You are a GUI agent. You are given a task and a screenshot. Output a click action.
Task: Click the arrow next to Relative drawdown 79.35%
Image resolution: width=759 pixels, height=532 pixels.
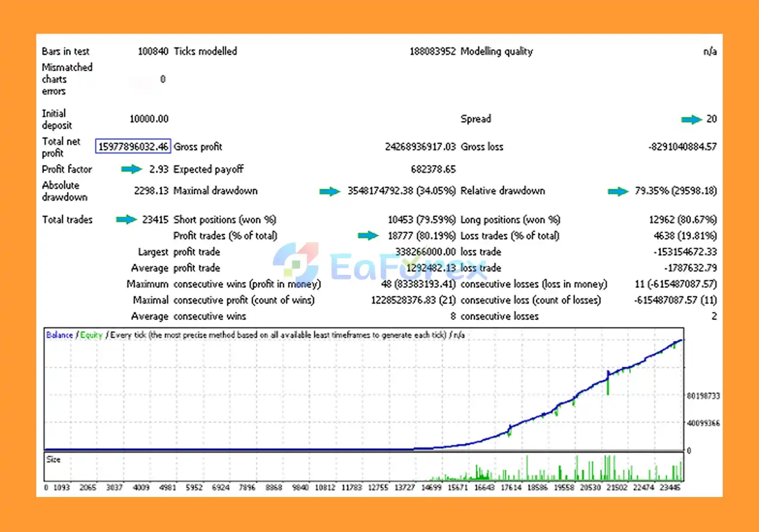coord(618,191)
